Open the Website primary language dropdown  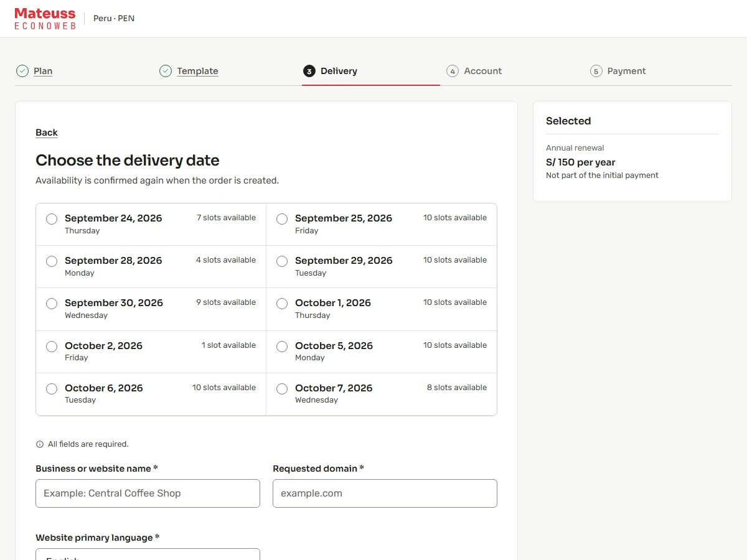(148, 554)
